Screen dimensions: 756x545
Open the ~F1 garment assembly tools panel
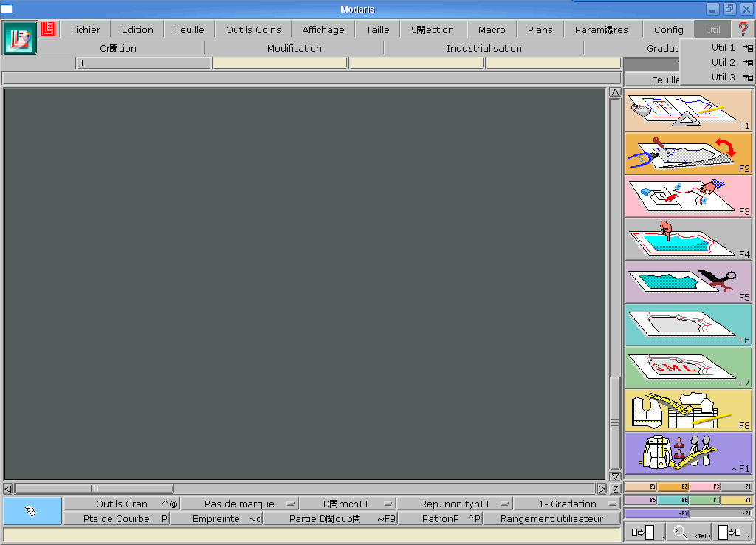tap(688, 454)
